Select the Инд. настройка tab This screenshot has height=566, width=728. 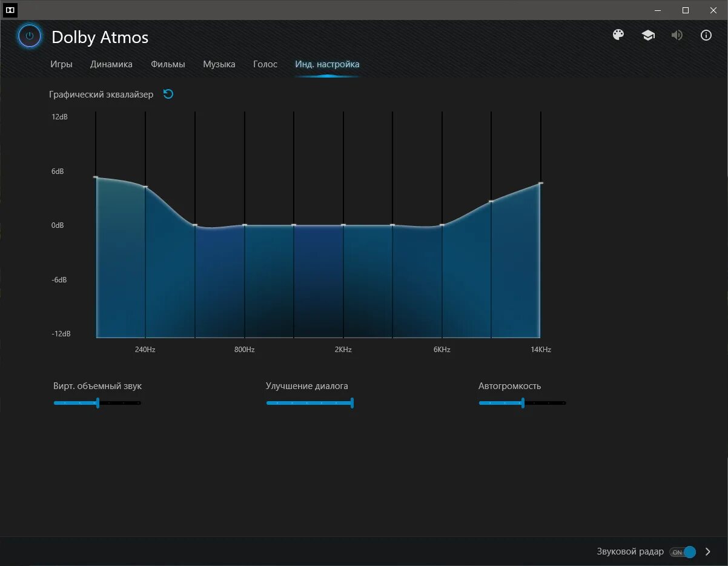(327, 64)
